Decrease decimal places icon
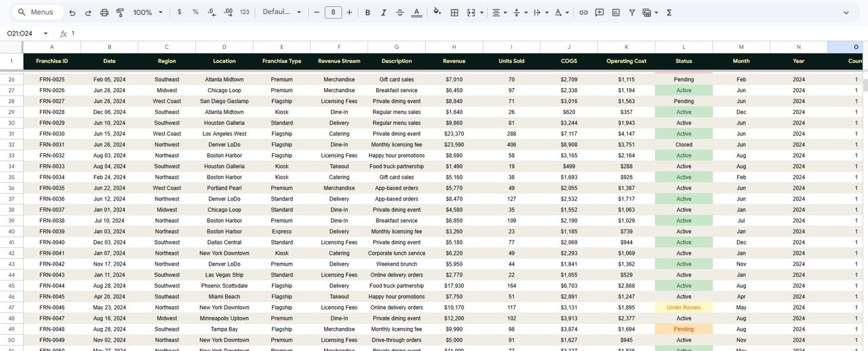This screenshot has height=351, width=868. (212, 12)
